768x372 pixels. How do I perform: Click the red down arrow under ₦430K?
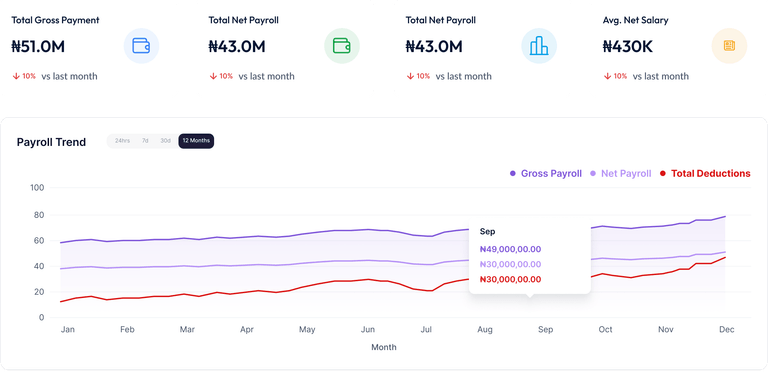[x=607, y=76]
